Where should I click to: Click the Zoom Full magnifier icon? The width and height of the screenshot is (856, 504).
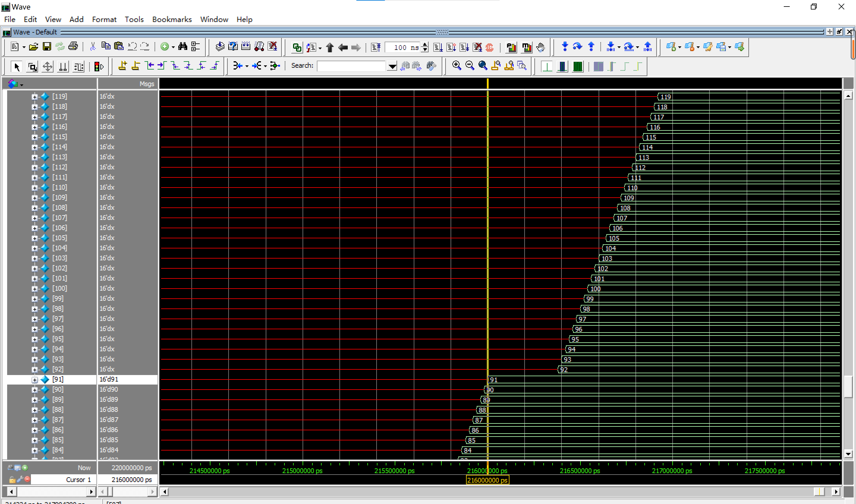point(483,66)
